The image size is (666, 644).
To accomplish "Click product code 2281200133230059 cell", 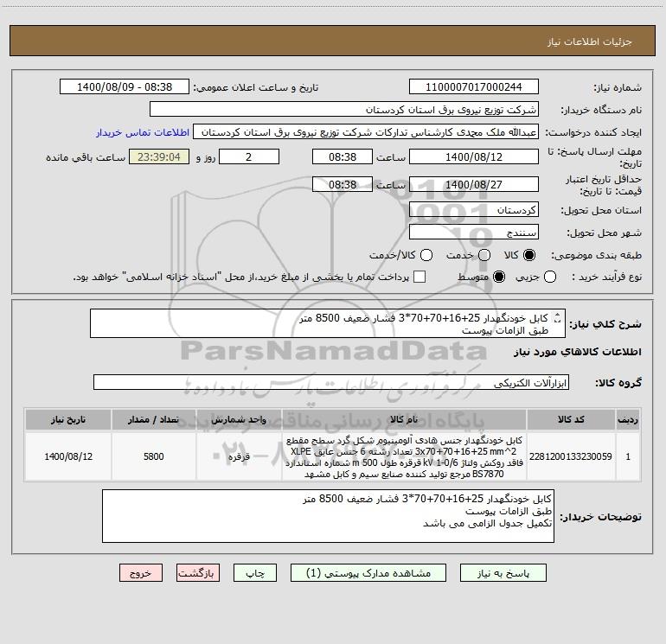I will (x=571, y=456).
